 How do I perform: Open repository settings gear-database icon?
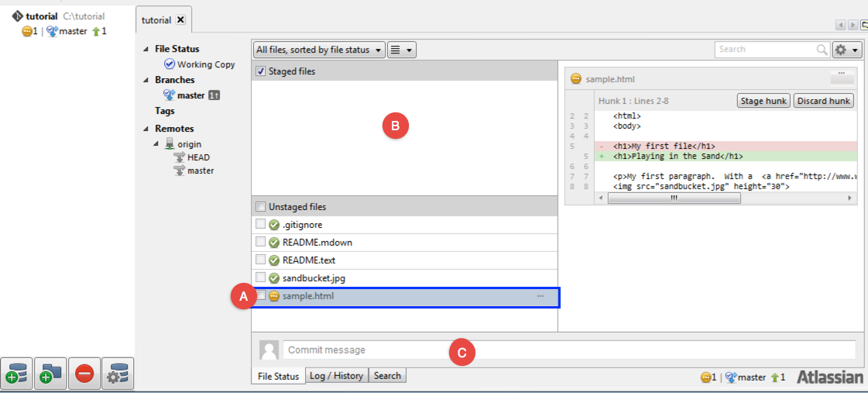tap(118, 374)
